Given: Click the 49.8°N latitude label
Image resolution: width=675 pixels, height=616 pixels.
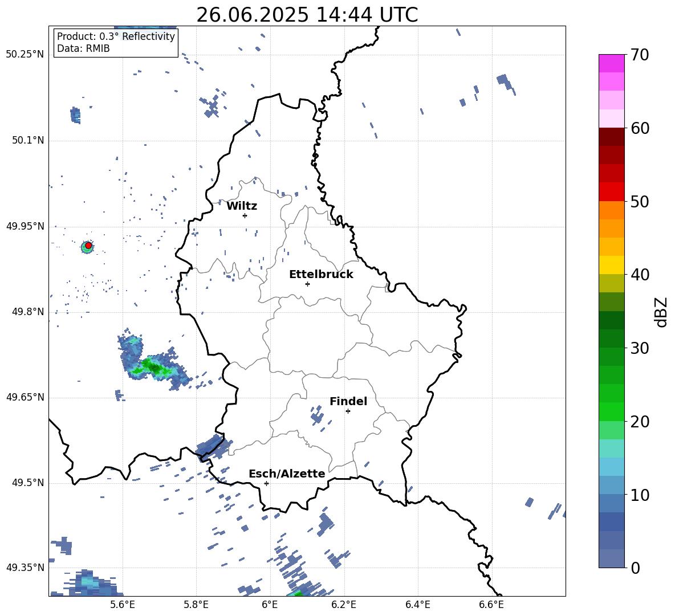Looking at the screenshot, I should (x=28, y=312).
